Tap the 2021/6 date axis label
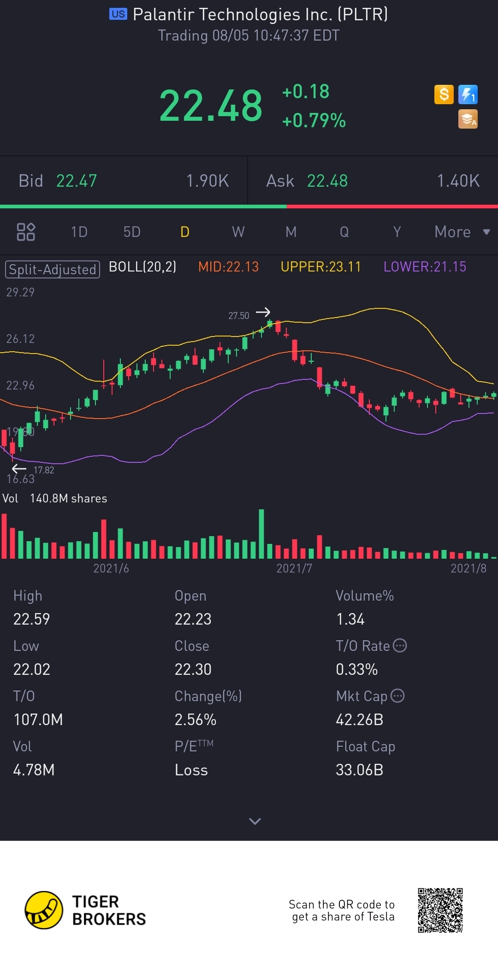 [111, 568]
